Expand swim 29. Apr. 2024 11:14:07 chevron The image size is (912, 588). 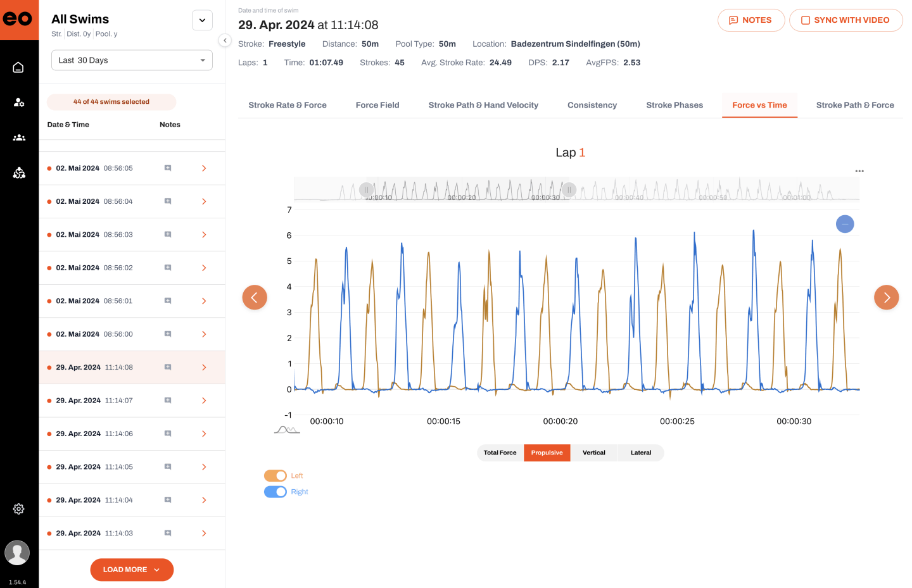(x=204, y=400)
